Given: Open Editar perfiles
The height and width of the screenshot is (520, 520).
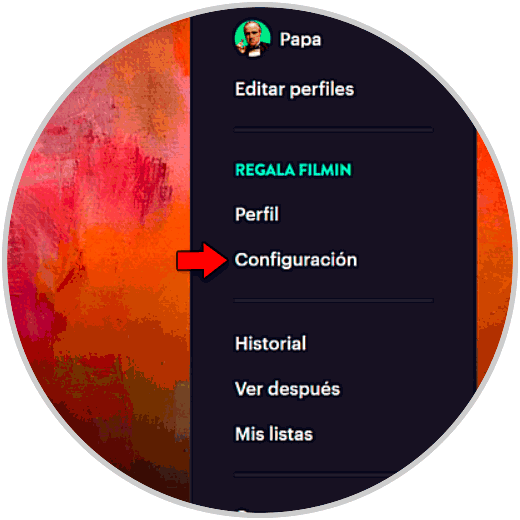Looking at the screenshot, I should 294,89.
